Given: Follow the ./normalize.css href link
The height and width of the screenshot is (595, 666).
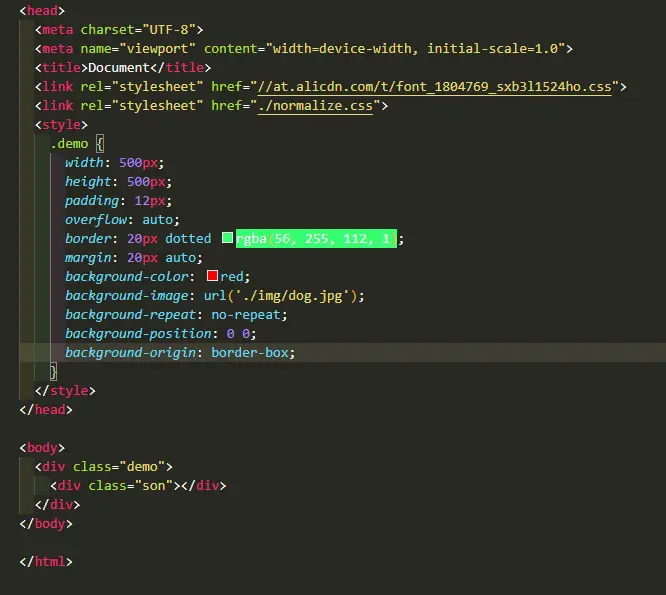Looking at the screenshot, I should pyautogui.click(x=315, y=106).
